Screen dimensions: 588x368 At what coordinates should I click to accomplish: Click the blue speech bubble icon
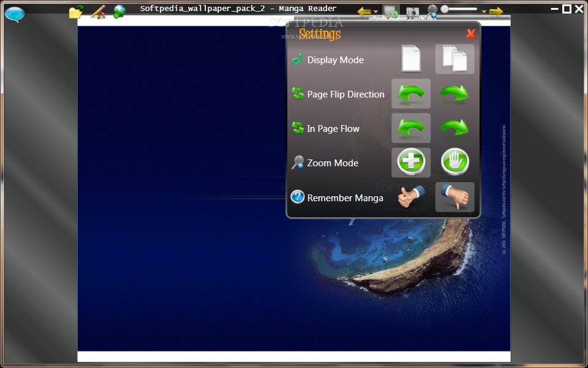(15, 14)
